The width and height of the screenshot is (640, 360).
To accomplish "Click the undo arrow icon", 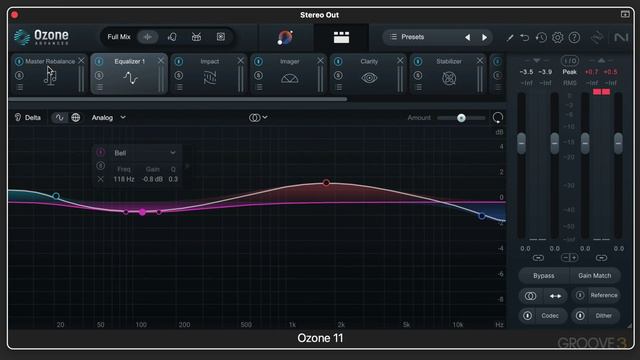I will click(x=524, y=38).
